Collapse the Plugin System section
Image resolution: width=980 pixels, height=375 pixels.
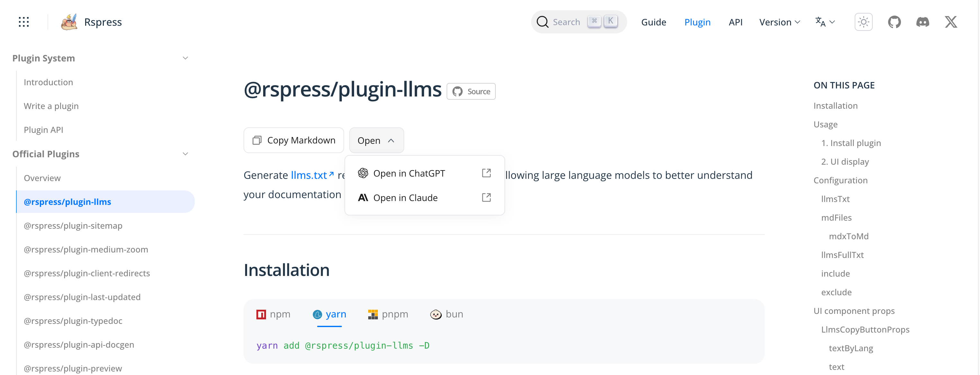185,58
